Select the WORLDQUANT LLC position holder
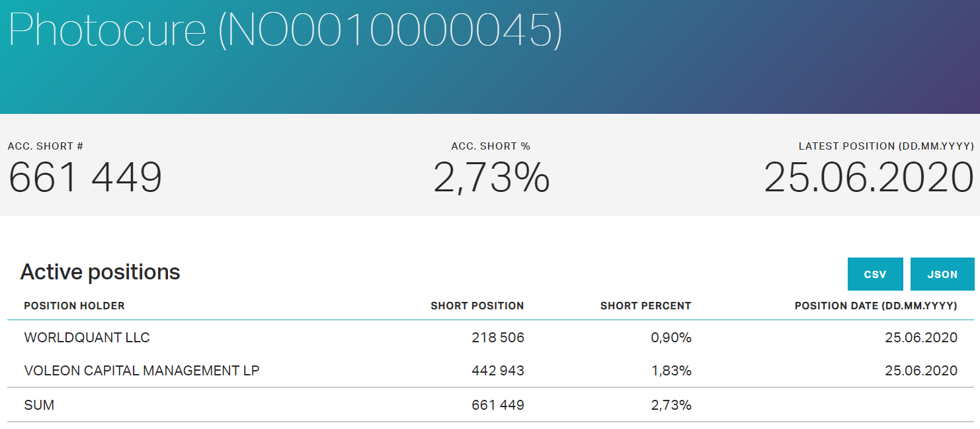 tap(87, 338)
